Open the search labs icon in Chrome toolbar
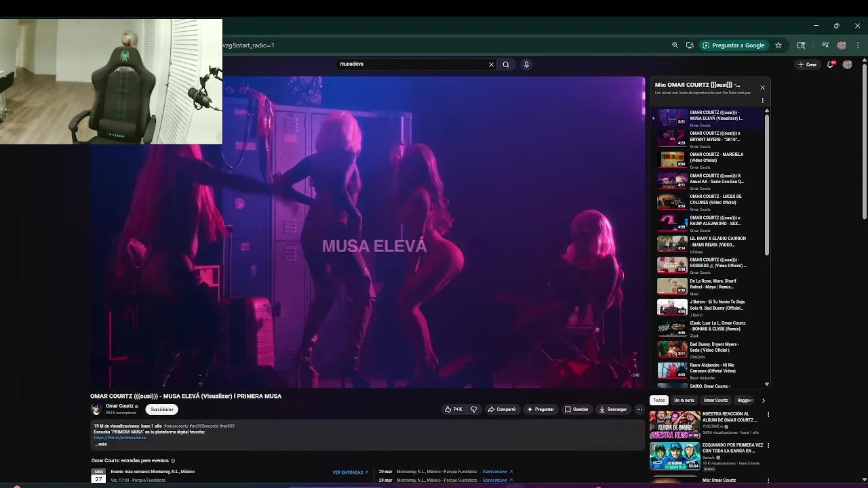The width and height of the screenshot is (868, 488). point(801,45)
